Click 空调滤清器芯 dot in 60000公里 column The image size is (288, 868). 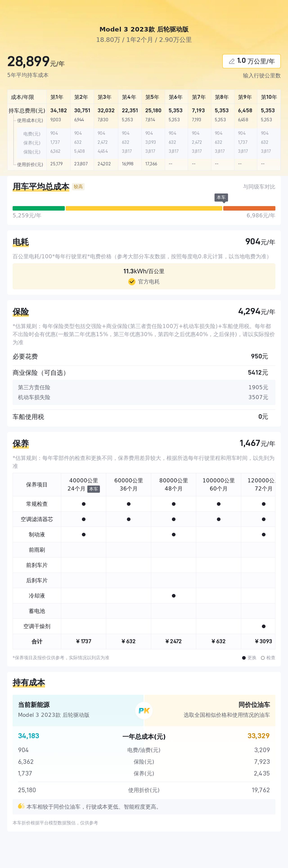(x=129, y=519)
